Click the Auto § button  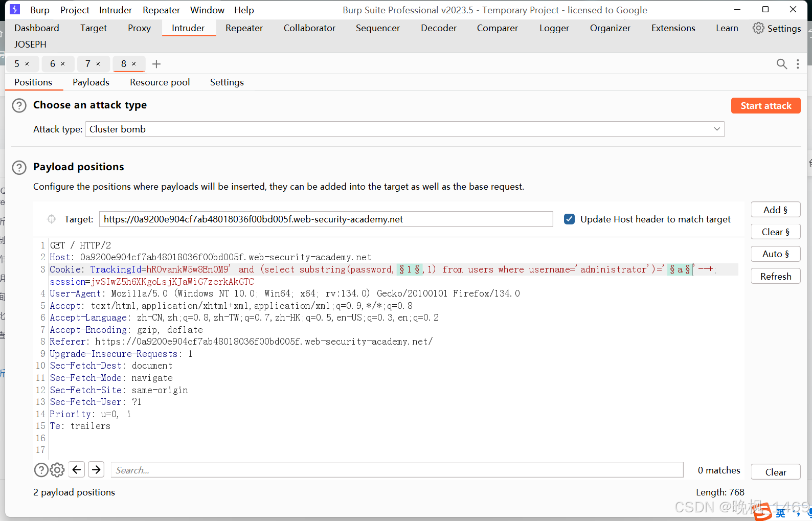pos(776,254)
